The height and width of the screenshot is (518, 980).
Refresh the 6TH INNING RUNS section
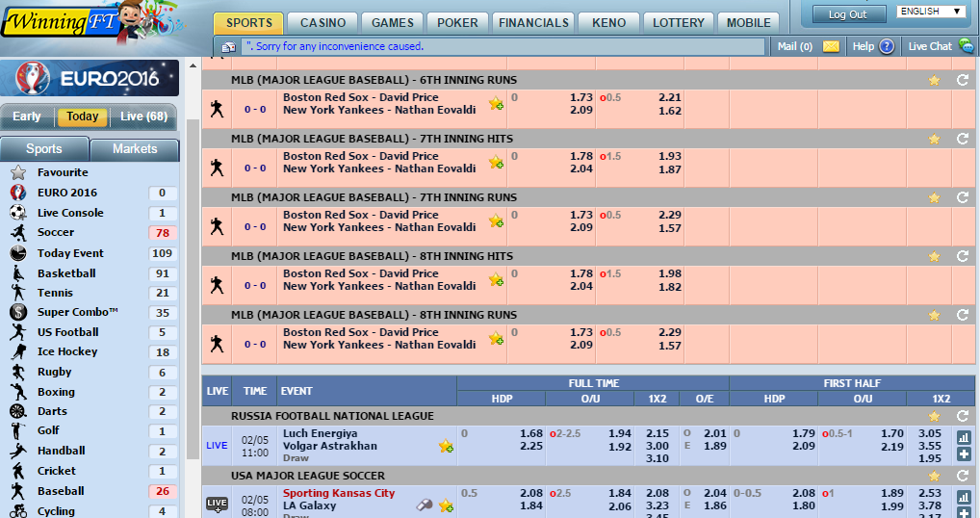(963, 80)
